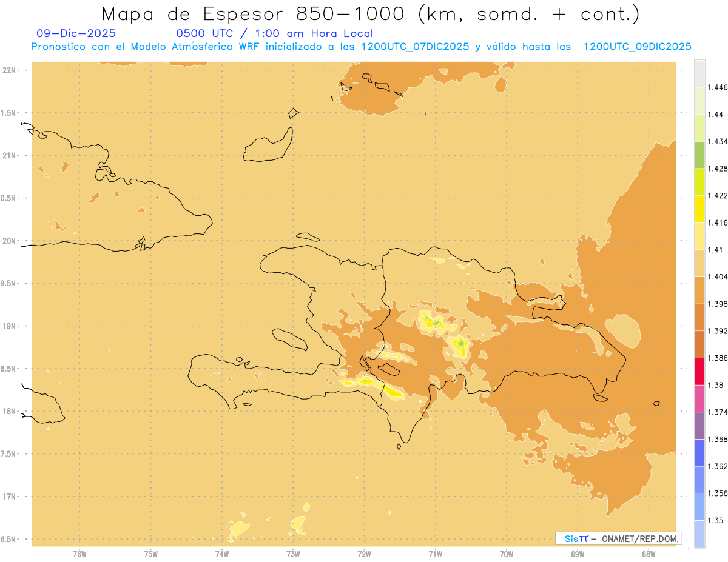Click the 18N latitude label
The width and height of the screenshot is (728, 562).
click(9, 412)
